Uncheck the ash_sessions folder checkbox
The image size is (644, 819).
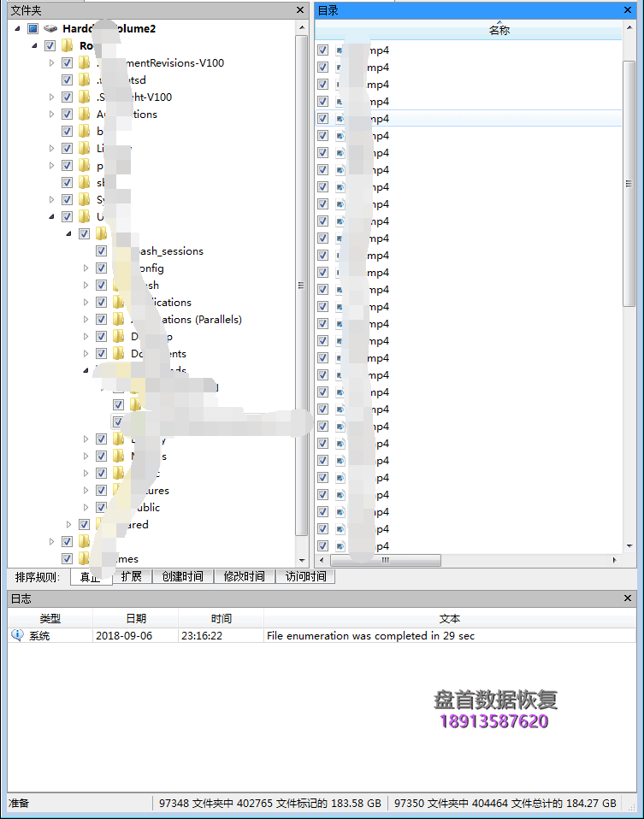(x=102, y=250)
